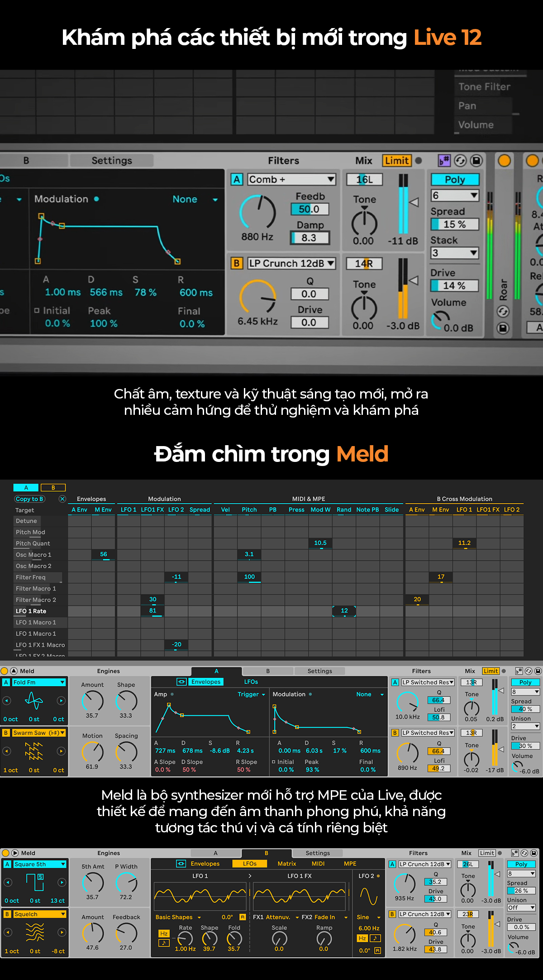This screenshot has height=980, width=543.
Task: Open Matrix tab in Square 5th device
Action: (x=287, y=864)
